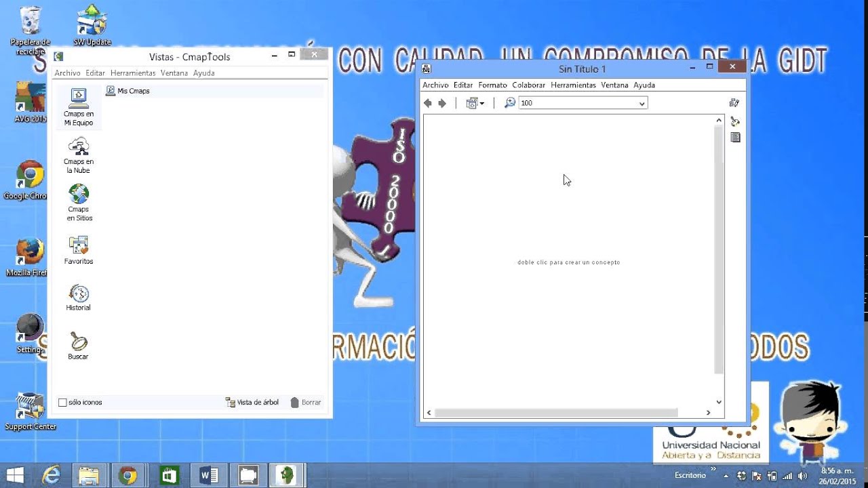This screenshot has height=488, width=868.
Task: Select the Mozilla Firefox desktop shortcut
Action: [x=28, y=258]
